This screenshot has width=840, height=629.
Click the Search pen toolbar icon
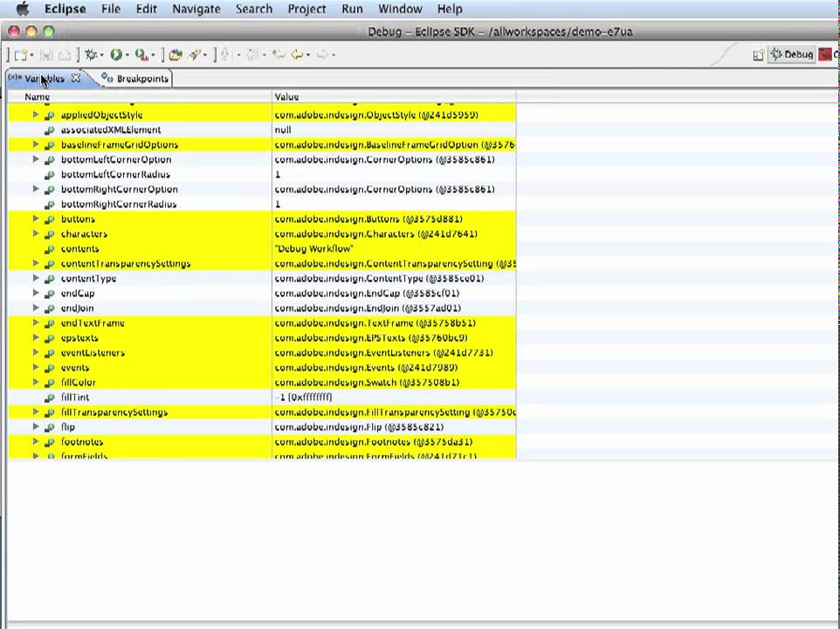pos(195,55)
